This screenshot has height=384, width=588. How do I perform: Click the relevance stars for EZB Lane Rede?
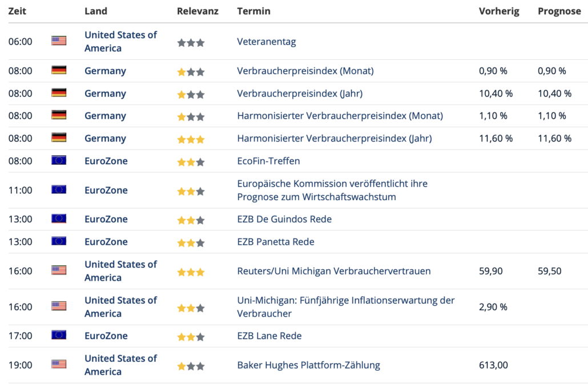(x=191, y=337)
